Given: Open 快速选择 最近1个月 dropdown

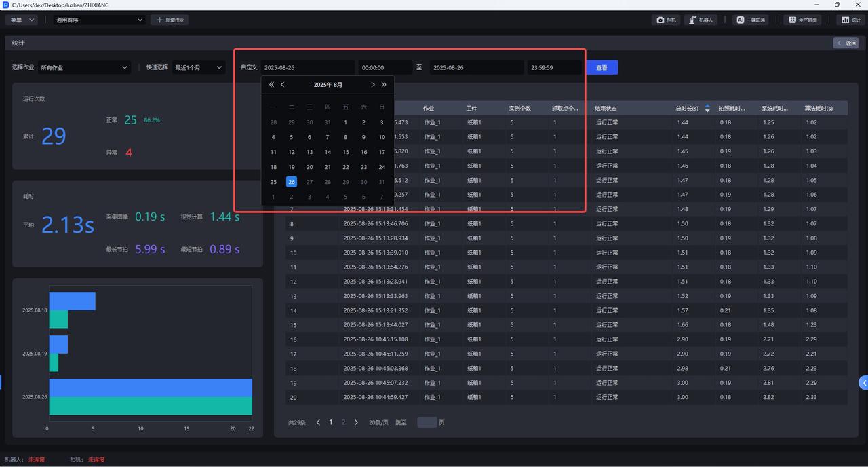Looking at the screenshot, I should (199, 68).
